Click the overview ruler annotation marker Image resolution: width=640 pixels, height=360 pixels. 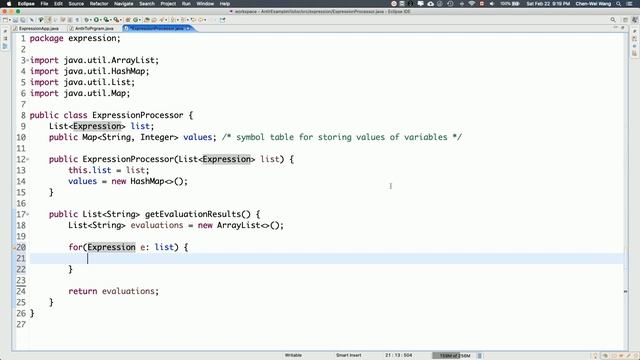[x=626, y=291]
